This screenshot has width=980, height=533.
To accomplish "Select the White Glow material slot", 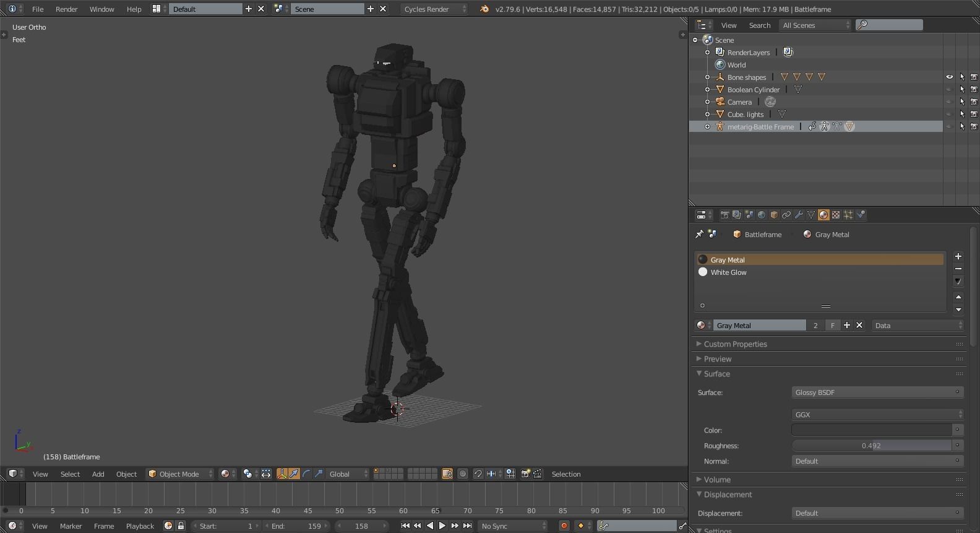I will pyautogui.click(x=820, y=272).
